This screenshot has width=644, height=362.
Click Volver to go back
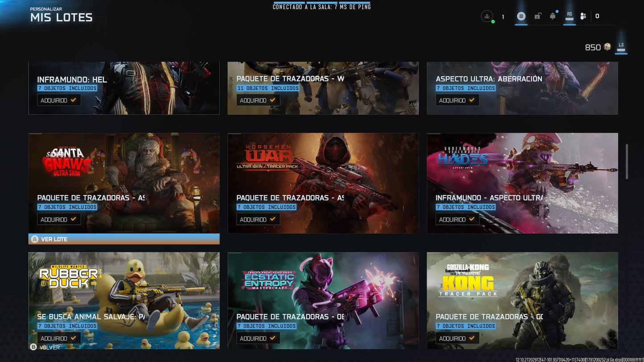(49, 347)
